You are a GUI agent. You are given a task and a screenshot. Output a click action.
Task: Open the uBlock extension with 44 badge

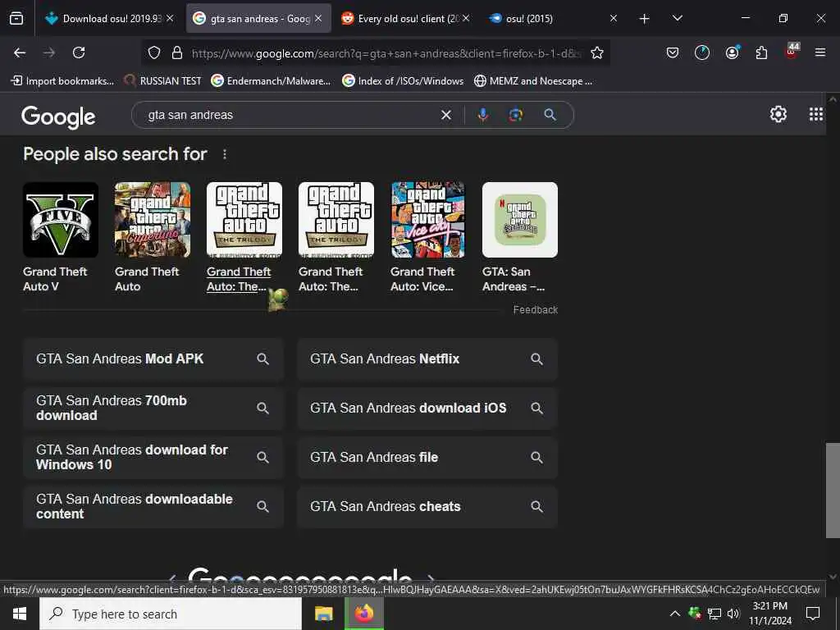[792, 52]
